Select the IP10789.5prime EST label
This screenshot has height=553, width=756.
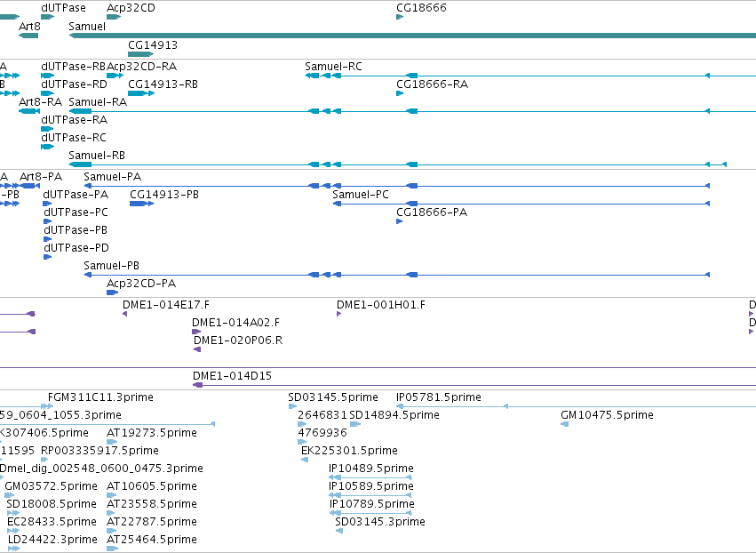(x=372, y=504)
